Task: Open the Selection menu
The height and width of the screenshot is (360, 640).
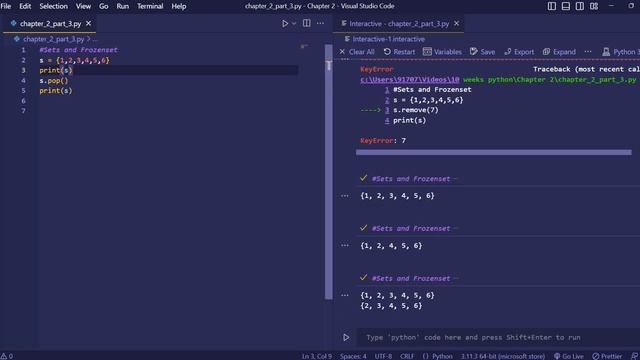Action: (53, 6)
